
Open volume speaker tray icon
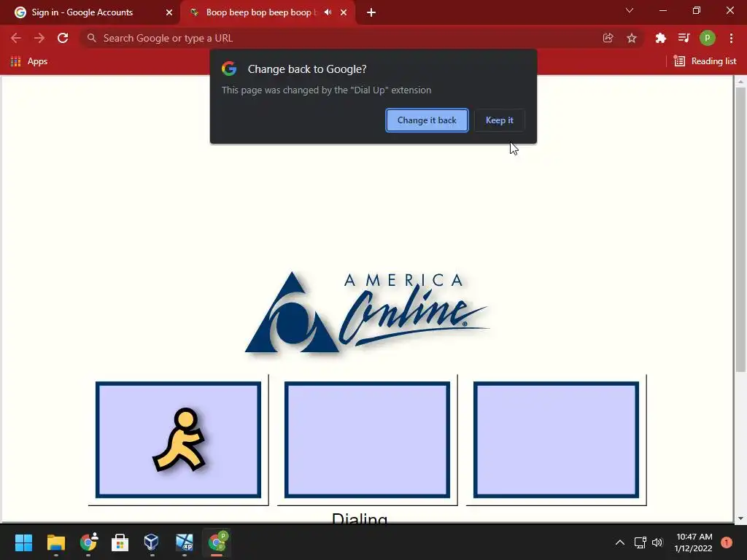click(x=657, y=542)
